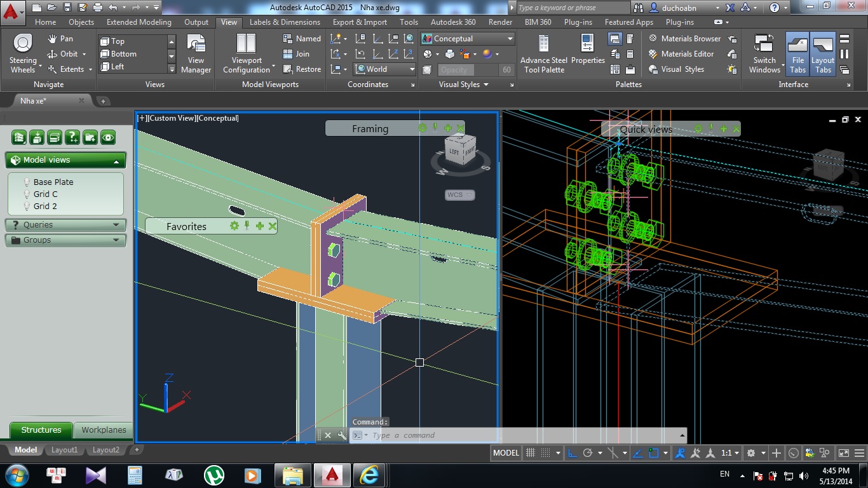Restore viewports

302,69
